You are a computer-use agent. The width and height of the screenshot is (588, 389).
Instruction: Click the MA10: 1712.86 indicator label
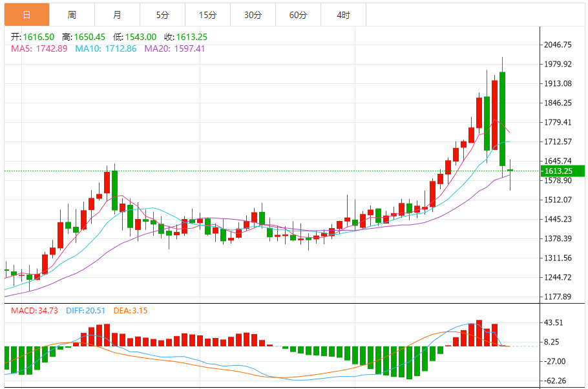[x=106, y=48]
